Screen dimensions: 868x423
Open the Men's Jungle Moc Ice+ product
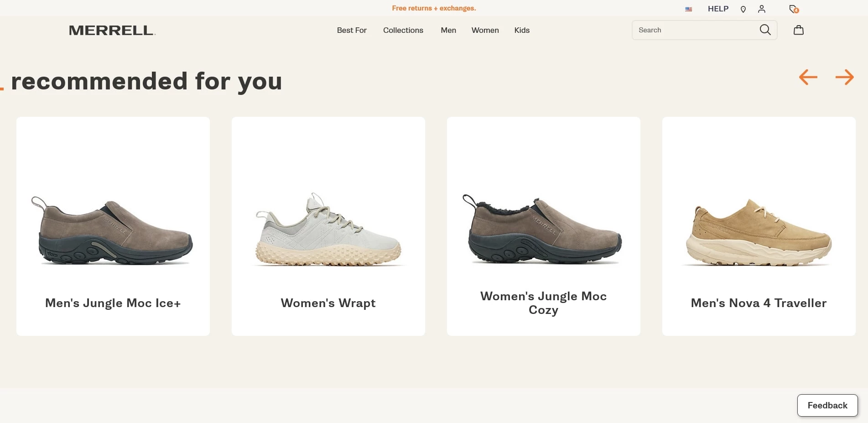[113, 227]
